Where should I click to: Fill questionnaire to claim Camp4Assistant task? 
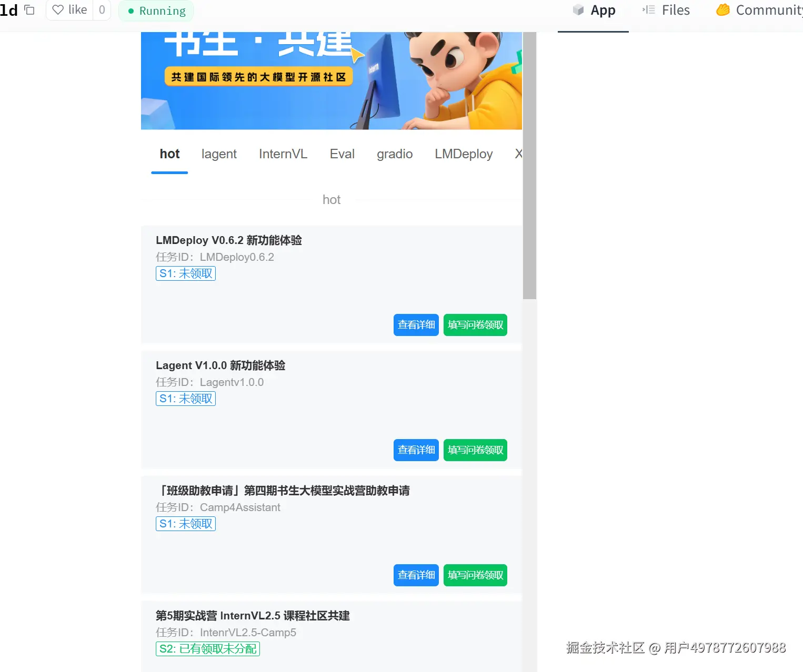coord(475,575)
